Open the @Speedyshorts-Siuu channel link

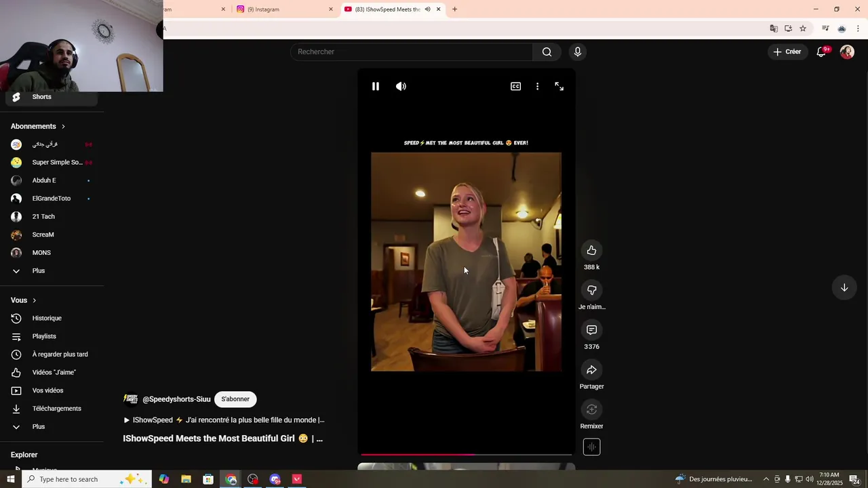pos(176,399)
